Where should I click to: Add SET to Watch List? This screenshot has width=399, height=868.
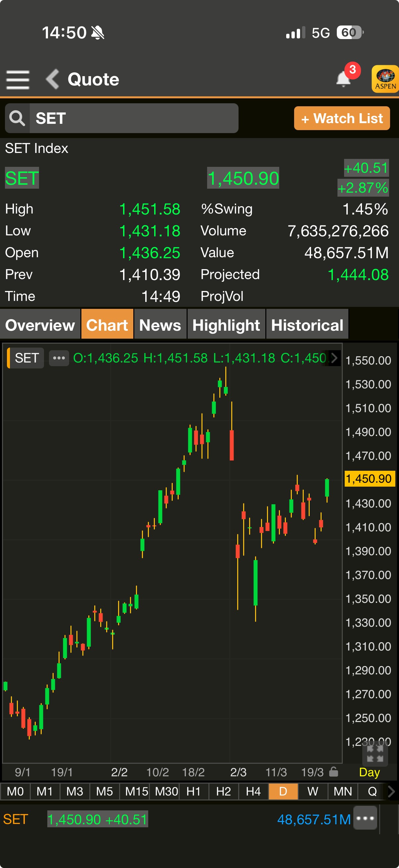[342, 118]
